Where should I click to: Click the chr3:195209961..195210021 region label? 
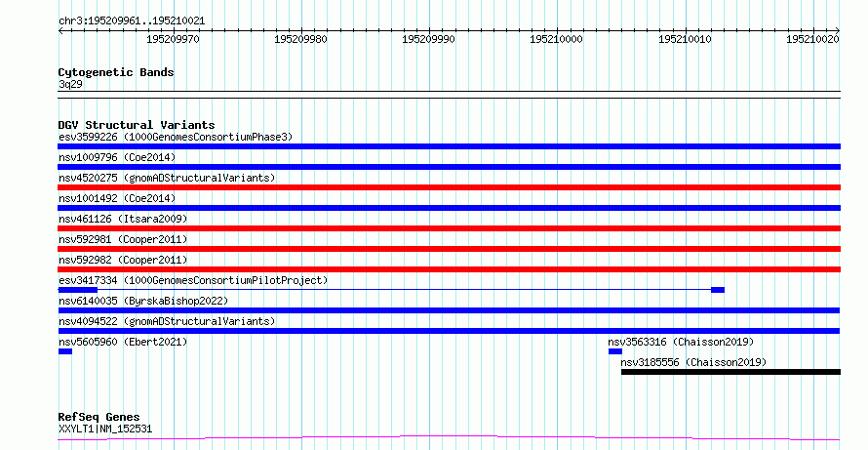(132, 21)
